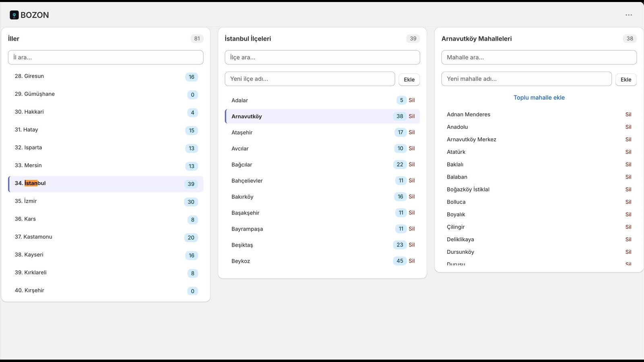Select the İzmir province row
This screenshot has width=644, height=362.
pyautogui.click(x=105, y=202)
